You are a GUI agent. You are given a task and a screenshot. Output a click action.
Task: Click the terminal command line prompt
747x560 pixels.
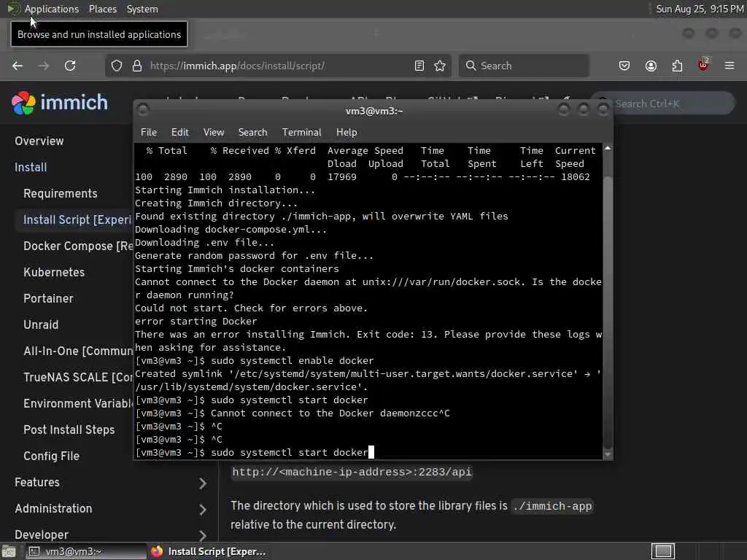click(254, 452)
